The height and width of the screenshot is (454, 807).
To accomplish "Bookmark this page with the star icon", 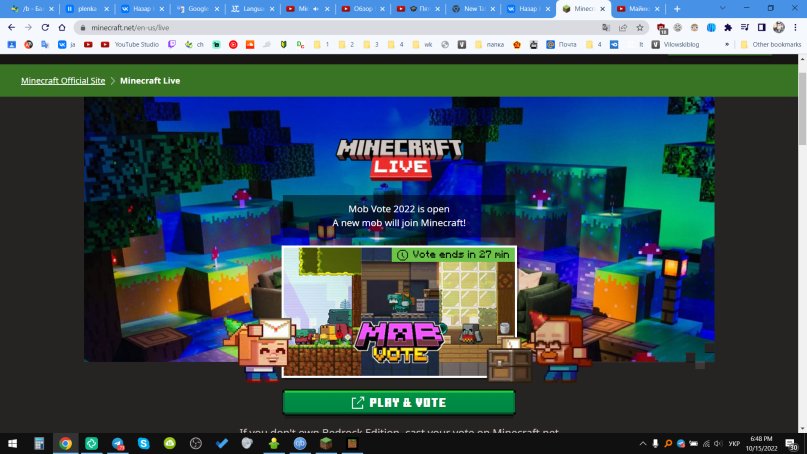I will pyautogui.click(x=640, y=27).
